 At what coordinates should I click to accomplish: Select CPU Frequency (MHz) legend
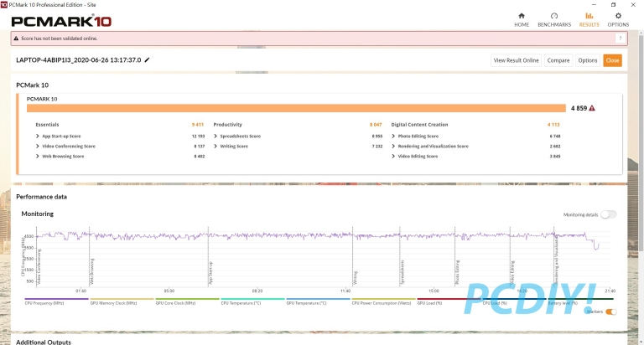(x=44, y=303)
